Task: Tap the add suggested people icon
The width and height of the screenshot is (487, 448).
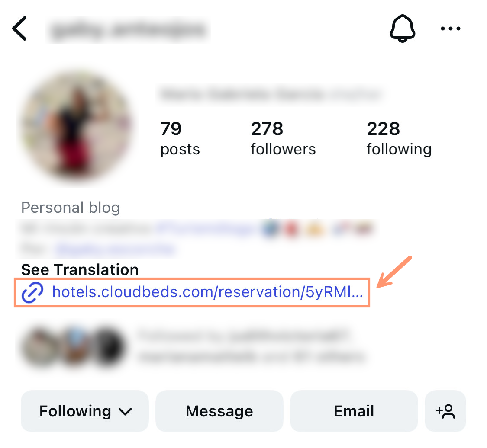Action: 445,411
